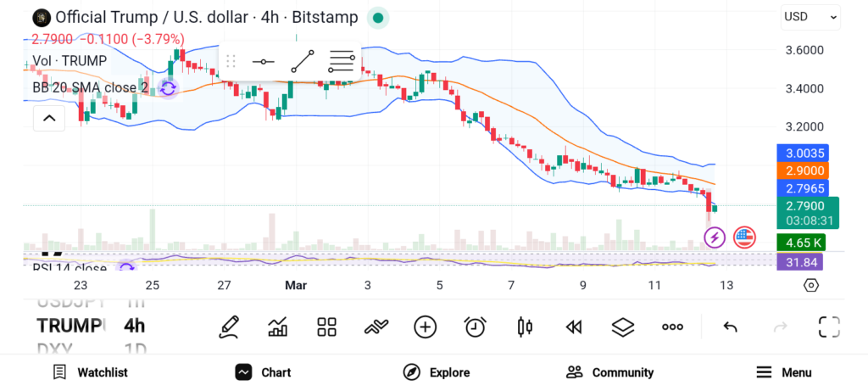Open chart settings hexagon icon
The height and width of the screenshot is (391, 868).
[811, 285]
